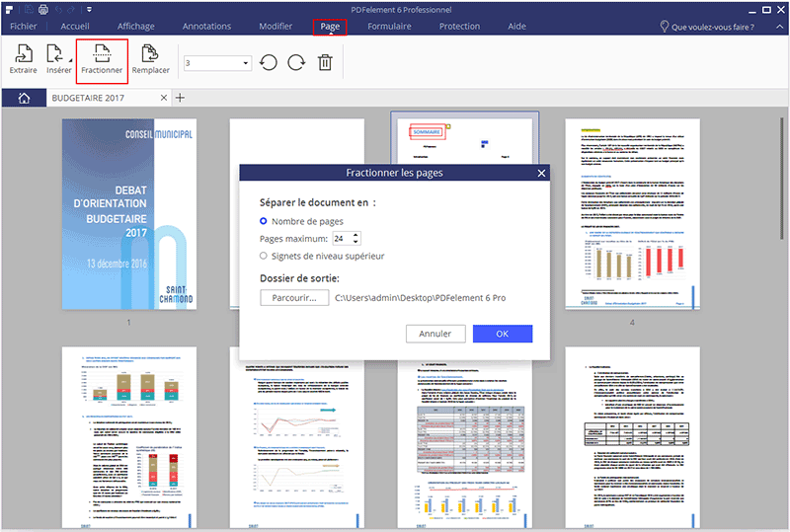Confirm with the OK button

(502, 334)
